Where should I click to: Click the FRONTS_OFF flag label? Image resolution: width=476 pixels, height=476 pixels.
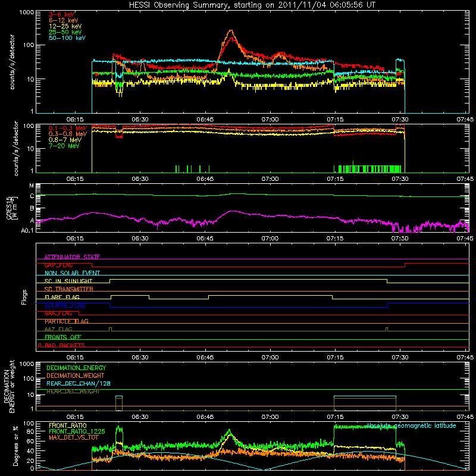63,337
